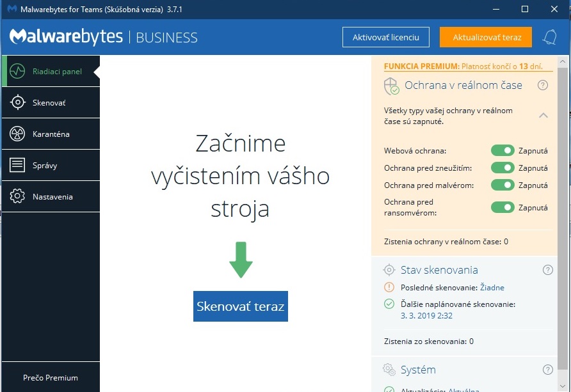Switch off Ochrana pred ransomvérom

coord(503,207)
